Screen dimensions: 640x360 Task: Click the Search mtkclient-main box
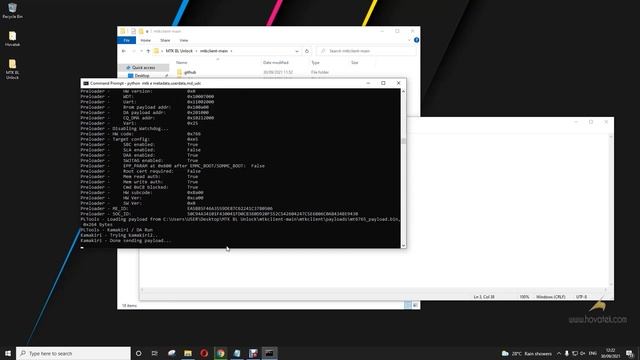tap(366, 51)
